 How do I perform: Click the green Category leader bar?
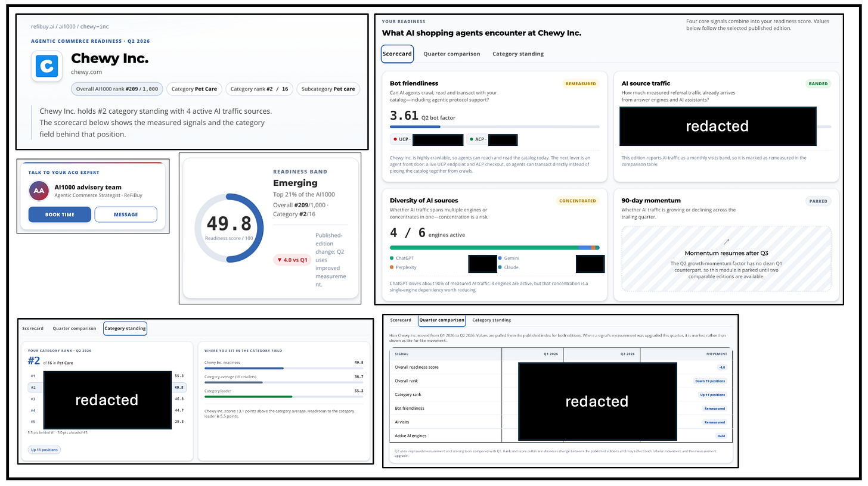click(x=284, y=397)
